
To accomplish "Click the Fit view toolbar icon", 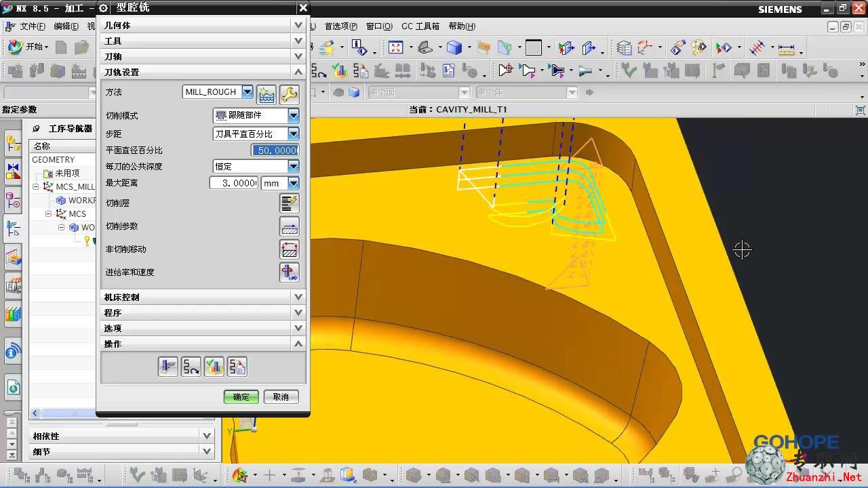I will [x=395, y=47].
